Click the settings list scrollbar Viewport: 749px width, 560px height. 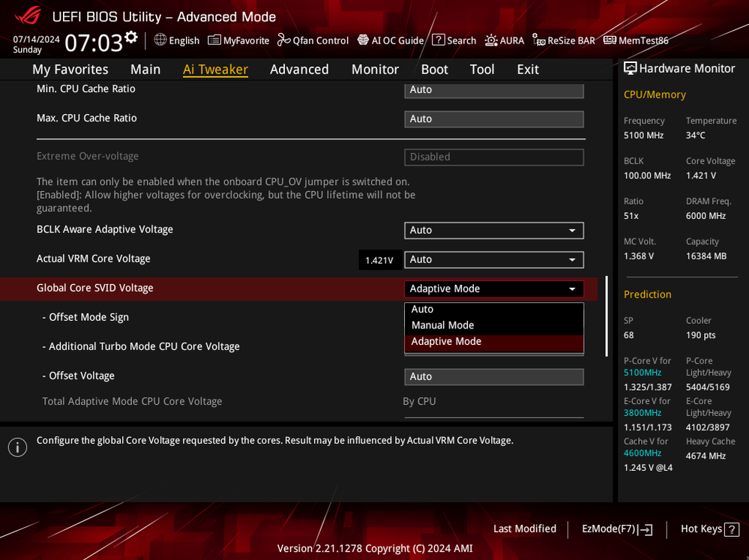pos(607,316)
